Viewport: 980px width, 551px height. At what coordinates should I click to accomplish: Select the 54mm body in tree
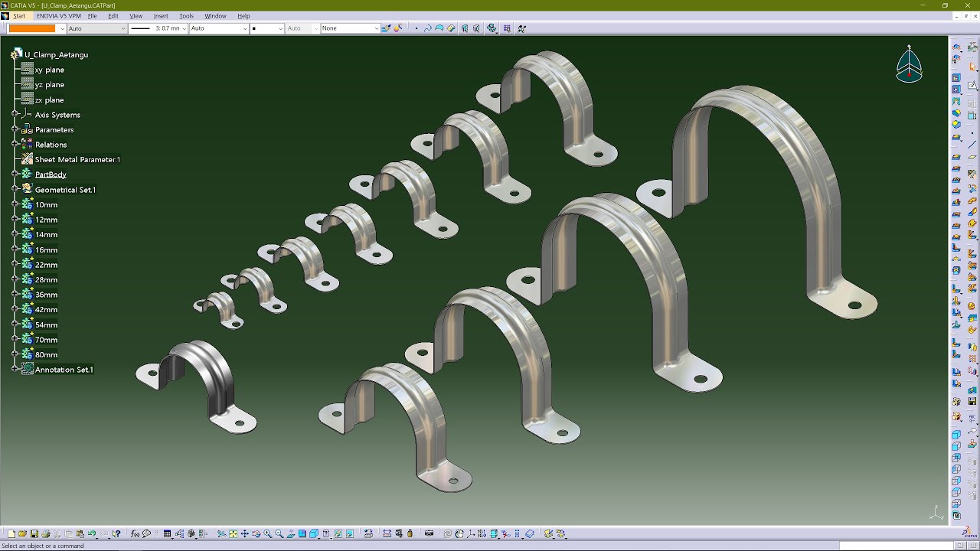46,324
